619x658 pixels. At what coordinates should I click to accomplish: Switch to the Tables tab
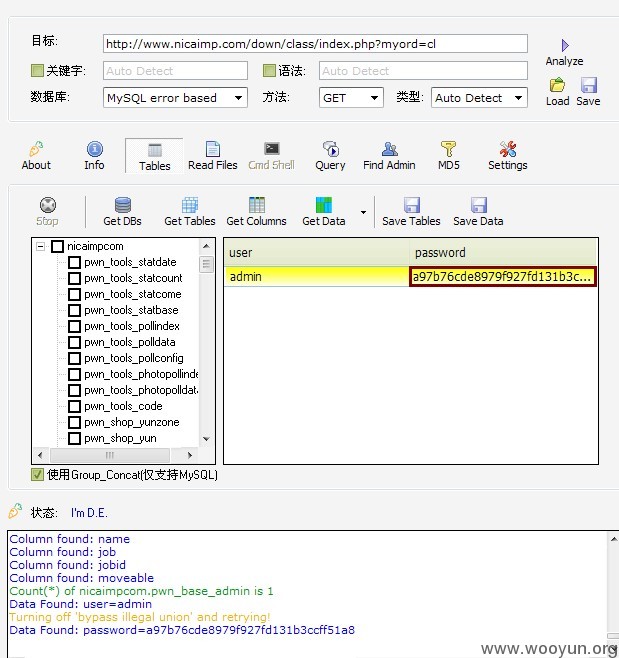pos(154,156)
